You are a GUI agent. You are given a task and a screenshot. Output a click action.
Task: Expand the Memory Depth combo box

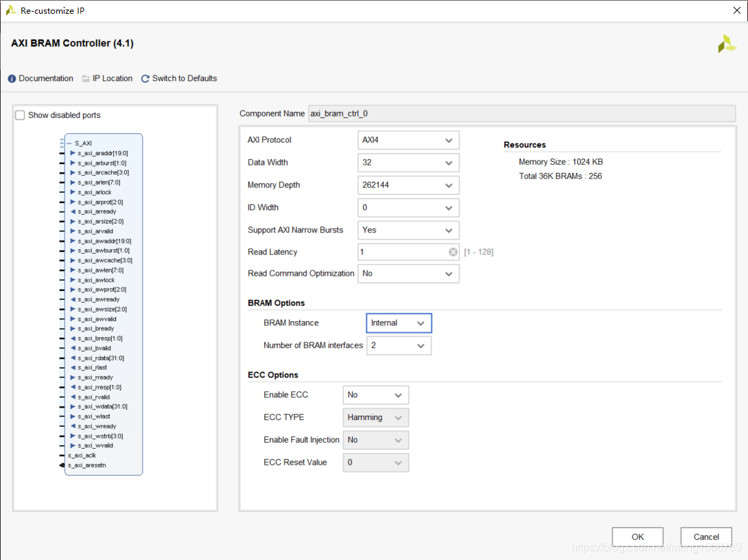tap(408, 185)
